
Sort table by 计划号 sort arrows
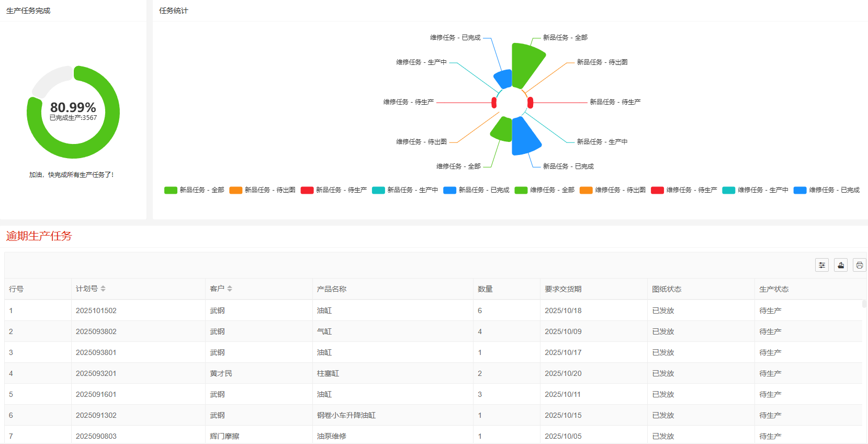click(103, 289)
